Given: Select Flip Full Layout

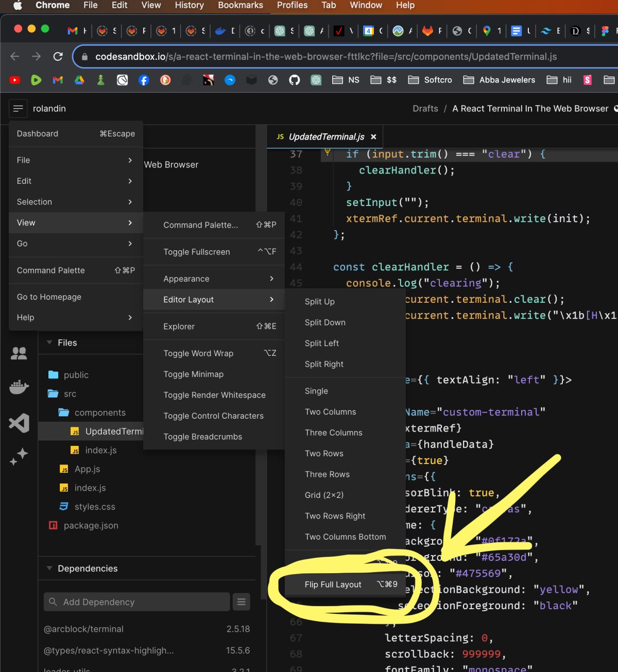Looking at the screenshot, I should coord(345,584).
